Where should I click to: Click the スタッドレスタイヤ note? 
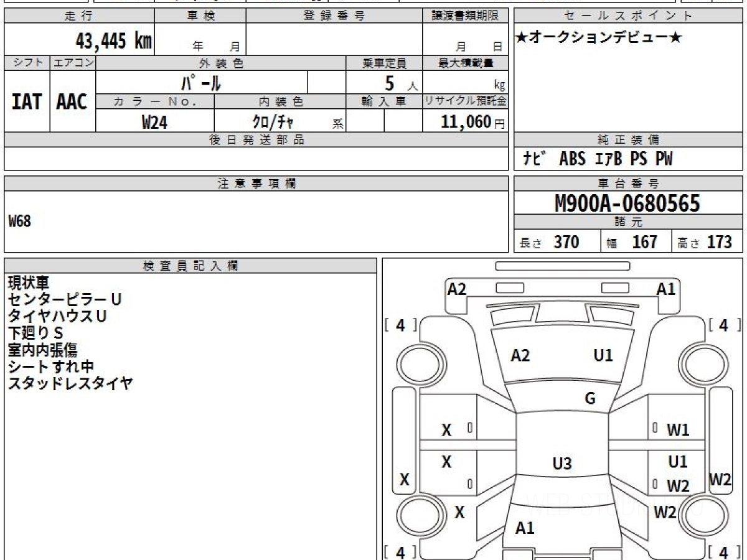point(70,383)
